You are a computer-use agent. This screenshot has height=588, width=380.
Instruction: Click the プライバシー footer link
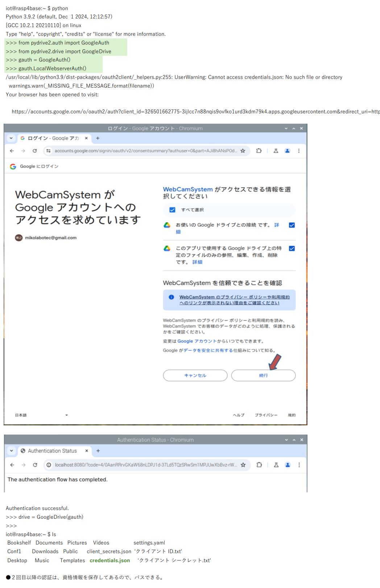coord(266,415)
